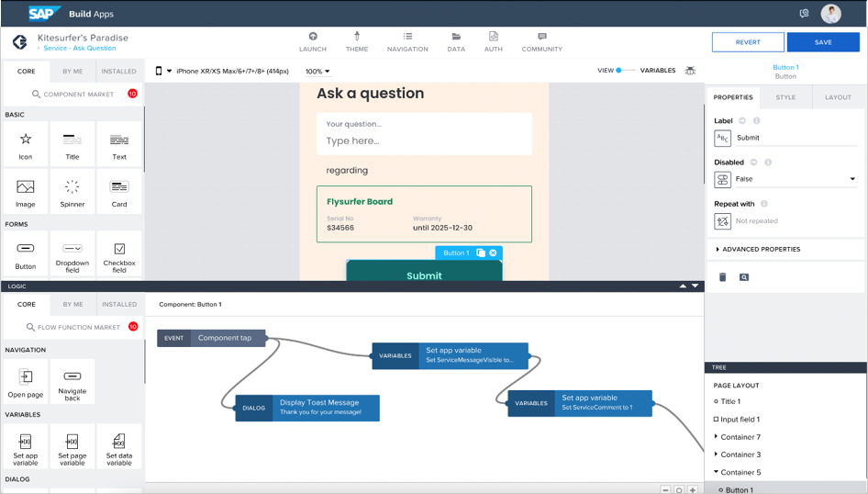Screen dimensions: 868x494
Task: Click the Repeat with binding icon
Action: (722, 221)
